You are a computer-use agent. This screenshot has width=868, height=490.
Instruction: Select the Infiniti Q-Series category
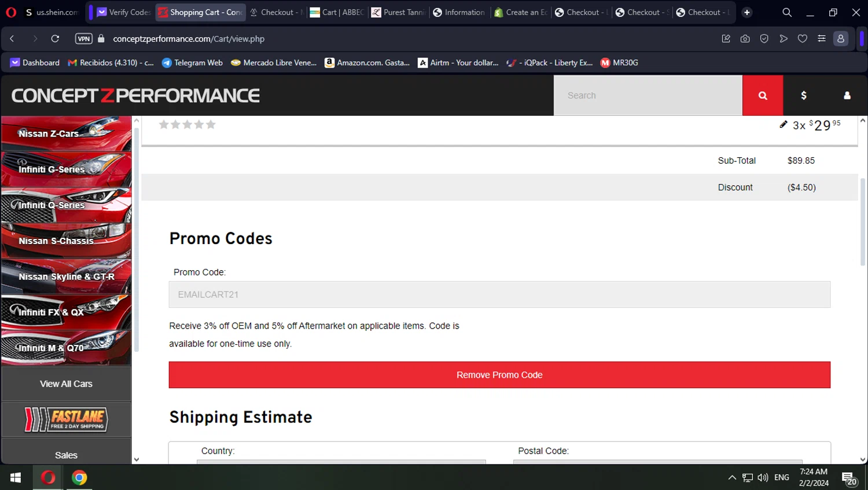(x=67, y=205)
